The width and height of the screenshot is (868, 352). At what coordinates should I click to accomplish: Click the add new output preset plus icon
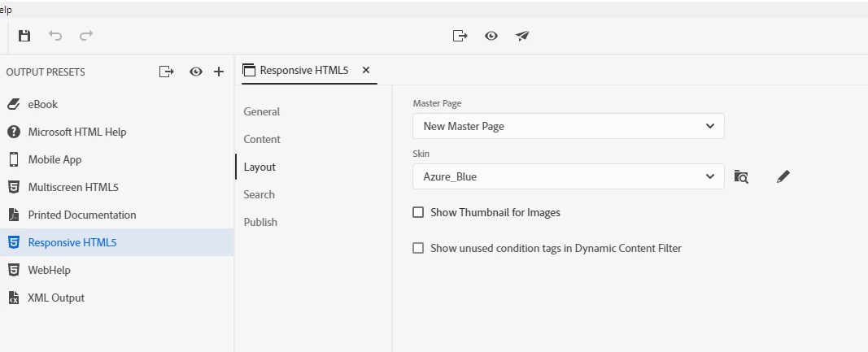219,72
